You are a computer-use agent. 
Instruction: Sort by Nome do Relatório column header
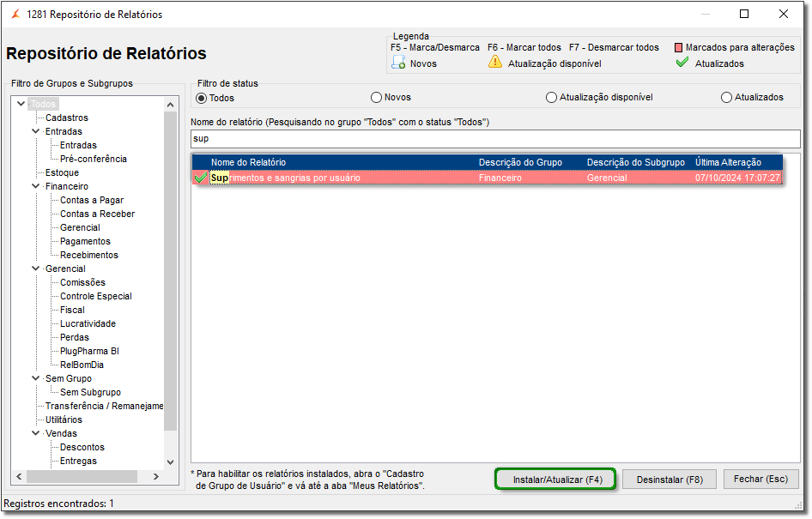click(248, 162)
